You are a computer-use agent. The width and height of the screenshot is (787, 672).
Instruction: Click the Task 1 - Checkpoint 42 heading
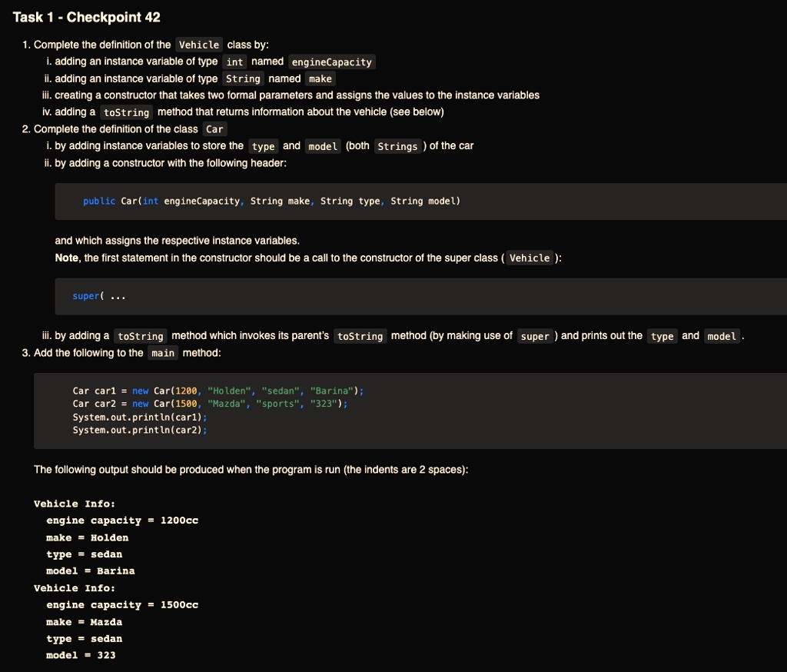pos(86,17)
